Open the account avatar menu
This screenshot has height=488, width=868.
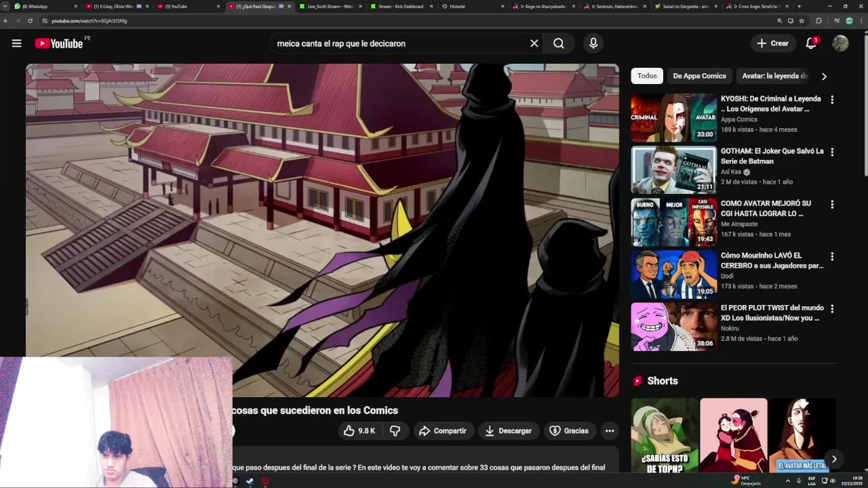(x=840, y=43)
